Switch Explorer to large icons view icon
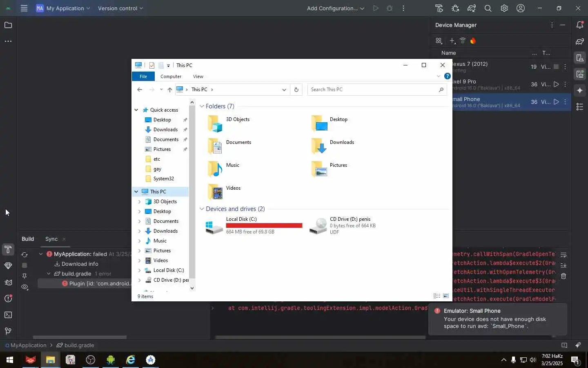 446,296
